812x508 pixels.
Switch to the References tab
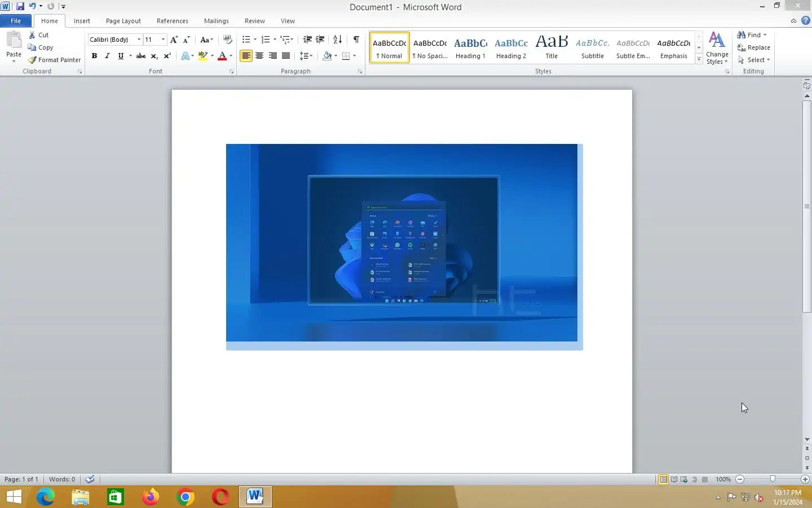(173, 21)
